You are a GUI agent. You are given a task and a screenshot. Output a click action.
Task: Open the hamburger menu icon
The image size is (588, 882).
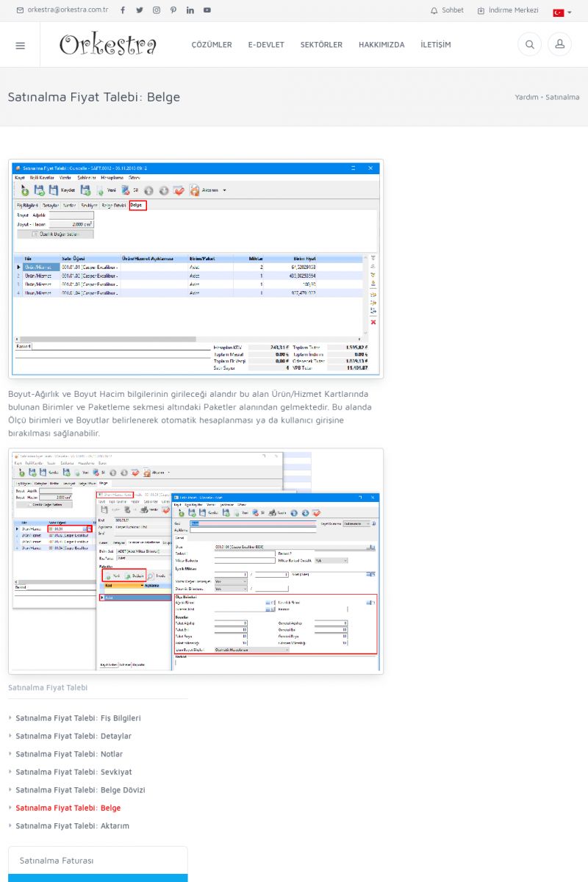(x=20, y=45)
